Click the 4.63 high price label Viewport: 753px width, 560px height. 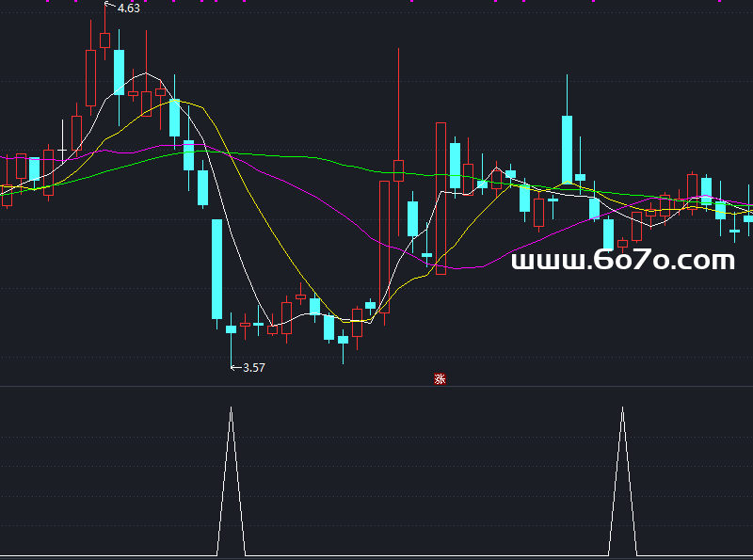(129, 8)
